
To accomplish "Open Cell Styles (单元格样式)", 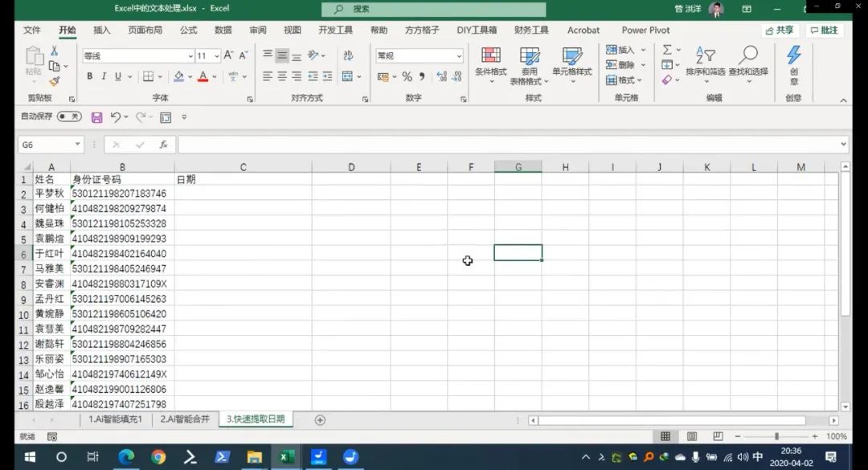I will tap(572, 65).
